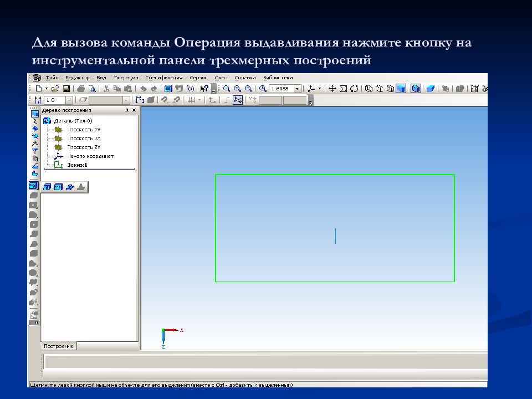Click the Open file folder icon

click(55, 89)
